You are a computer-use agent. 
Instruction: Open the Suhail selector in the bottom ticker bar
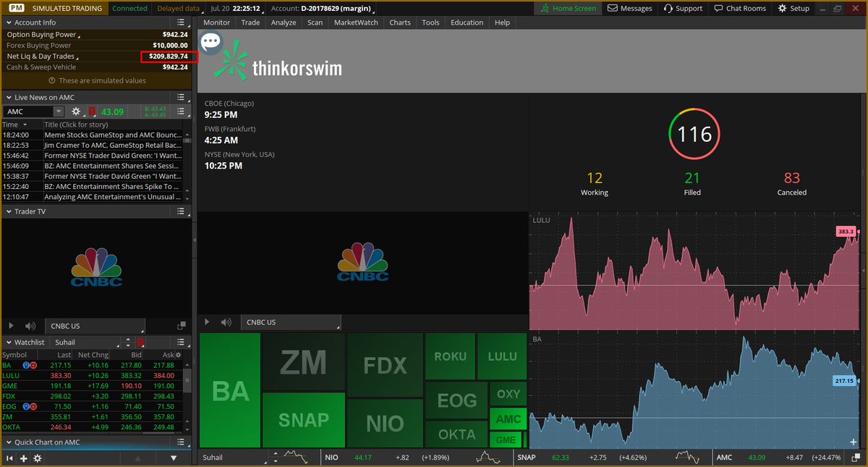(234, 458)
